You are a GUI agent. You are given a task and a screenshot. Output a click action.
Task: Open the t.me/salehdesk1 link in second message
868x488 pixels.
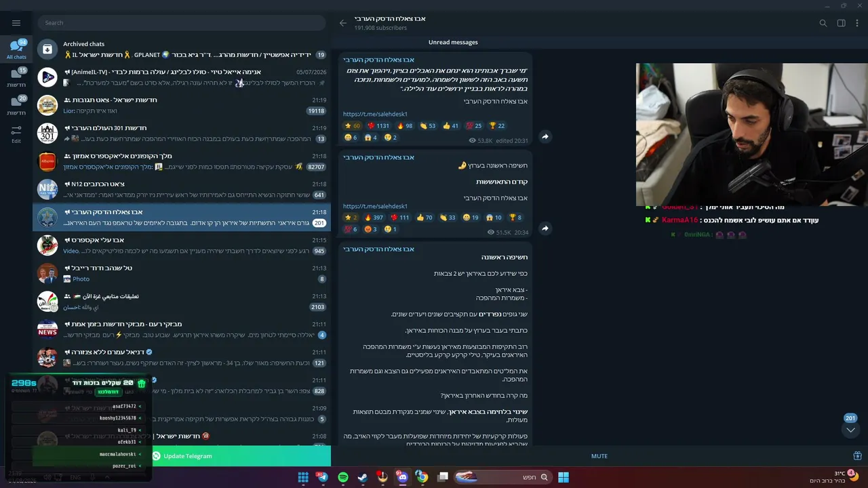(x=375, y=206)
